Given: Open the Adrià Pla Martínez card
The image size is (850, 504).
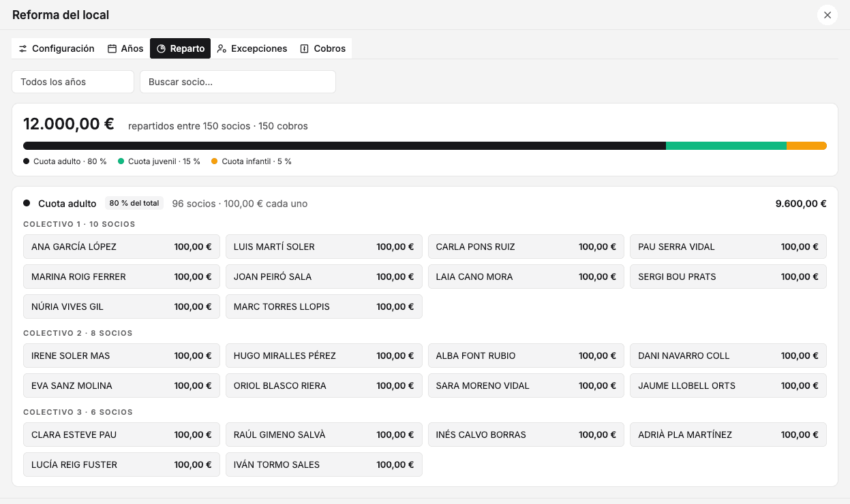Looking at the screenshot, I should click(x=728, y=435).
